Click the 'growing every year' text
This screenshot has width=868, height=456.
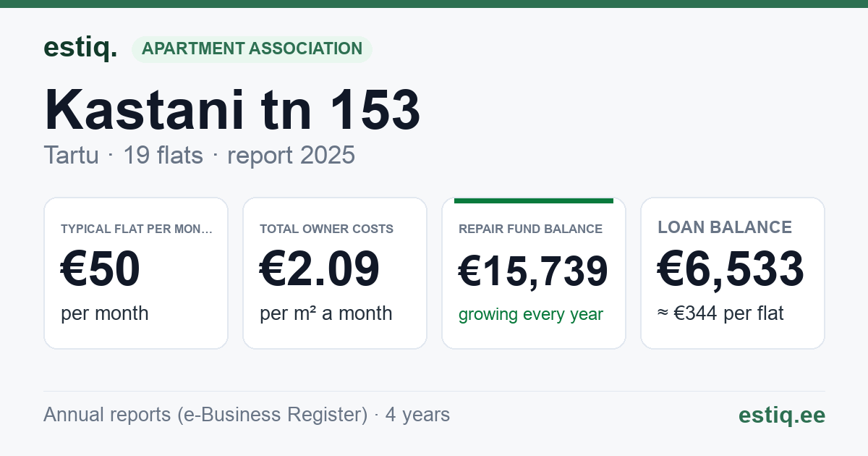(x=531, y=314)
